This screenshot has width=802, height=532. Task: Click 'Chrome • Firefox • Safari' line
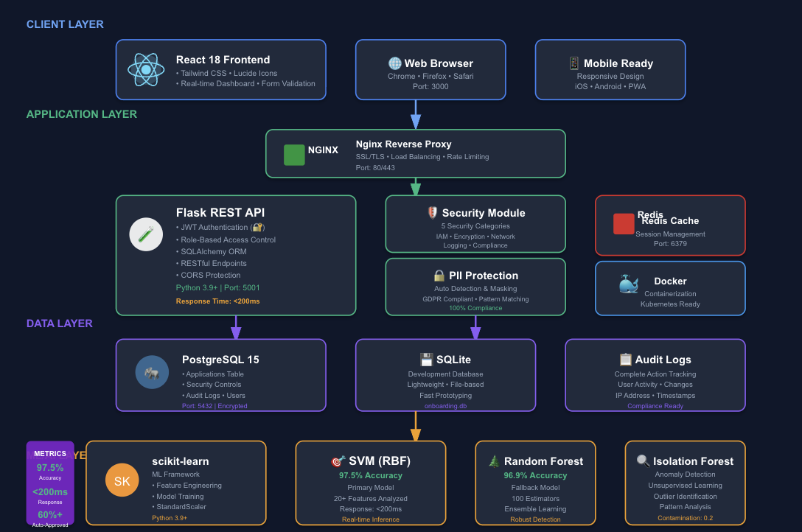(430, 76)
